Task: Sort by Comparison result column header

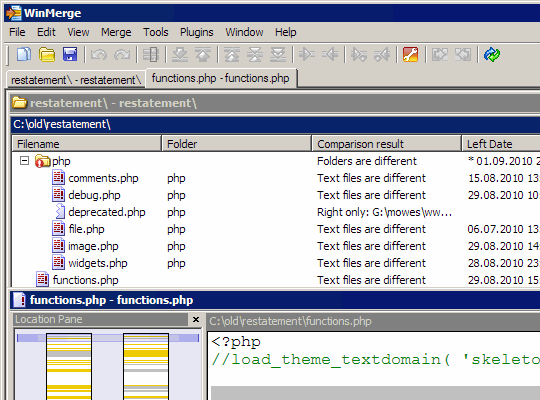Action: point(387,144)
